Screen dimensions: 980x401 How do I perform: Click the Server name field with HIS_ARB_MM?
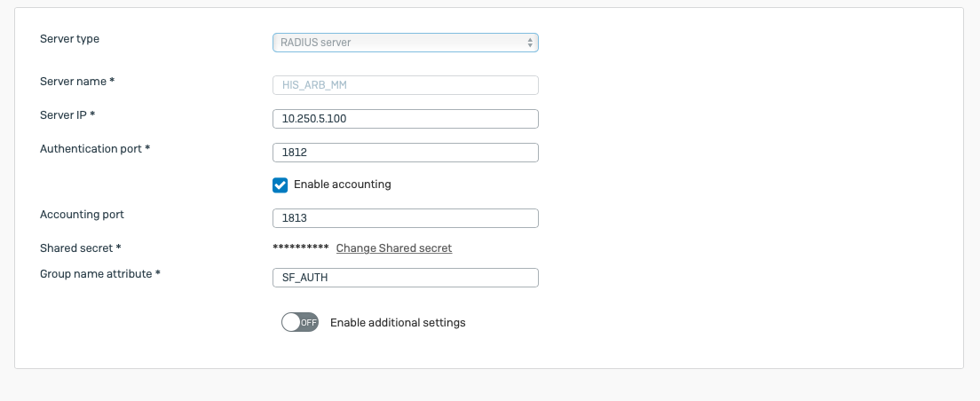click(x=405, y=85)
